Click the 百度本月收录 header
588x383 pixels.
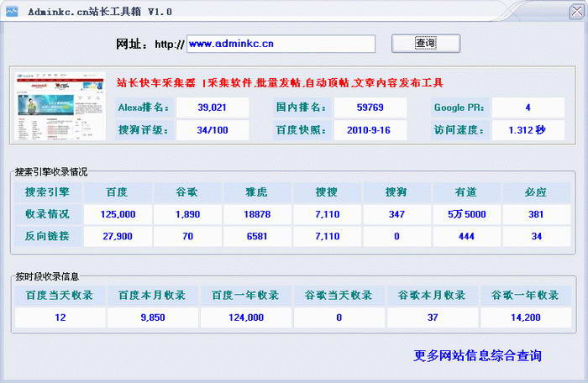(153, 296)
